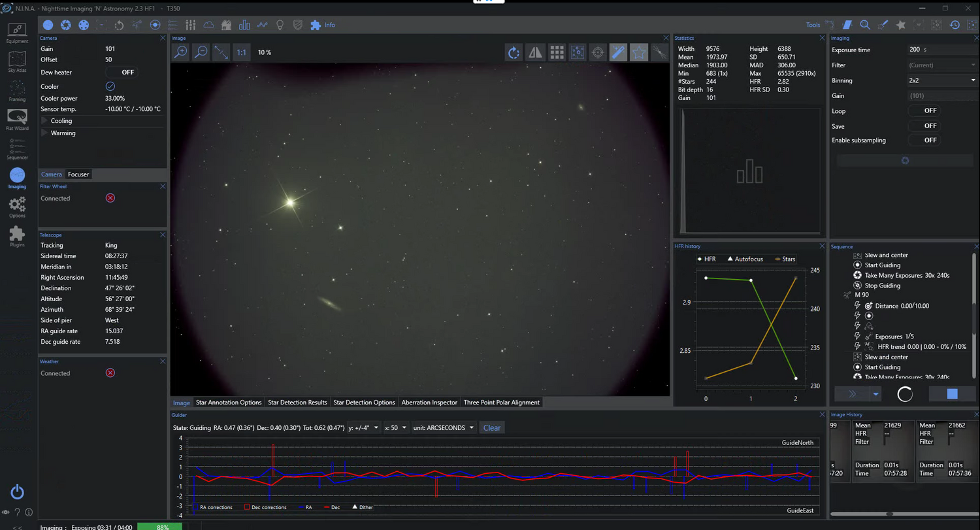Screen dimensions: 980x530
Task: Toggle the Dew heater switch
Action: 122,73
